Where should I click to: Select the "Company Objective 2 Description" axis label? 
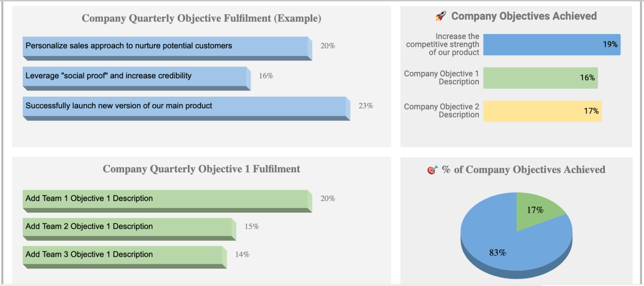tap(441, 111)
